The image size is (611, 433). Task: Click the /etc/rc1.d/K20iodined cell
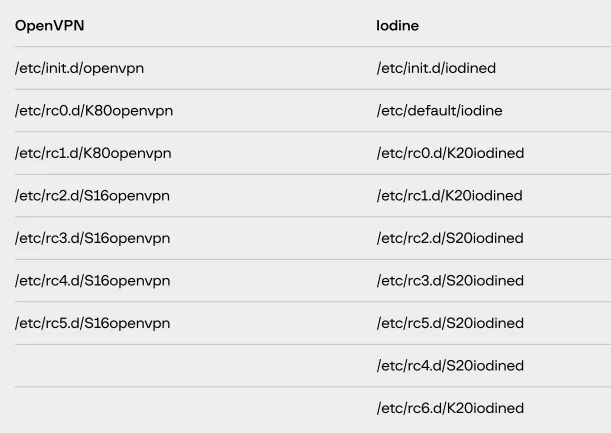(x=449, y=196)
